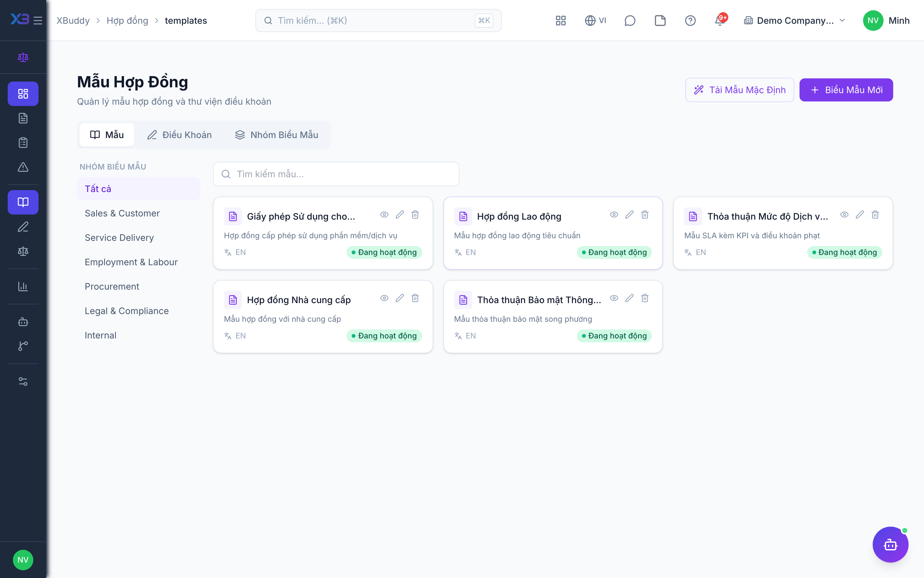Edit the Thỏa thuận Bảo mật Thông tin template
Screen dimensions: 924x578
(629, 298)
